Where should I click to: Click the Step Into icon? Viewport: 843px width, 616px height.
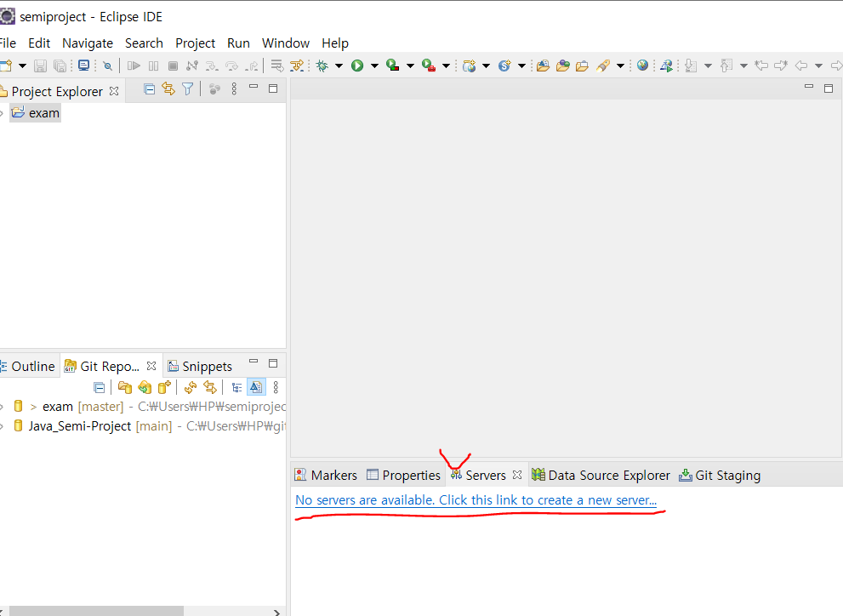tap(212, 66)
